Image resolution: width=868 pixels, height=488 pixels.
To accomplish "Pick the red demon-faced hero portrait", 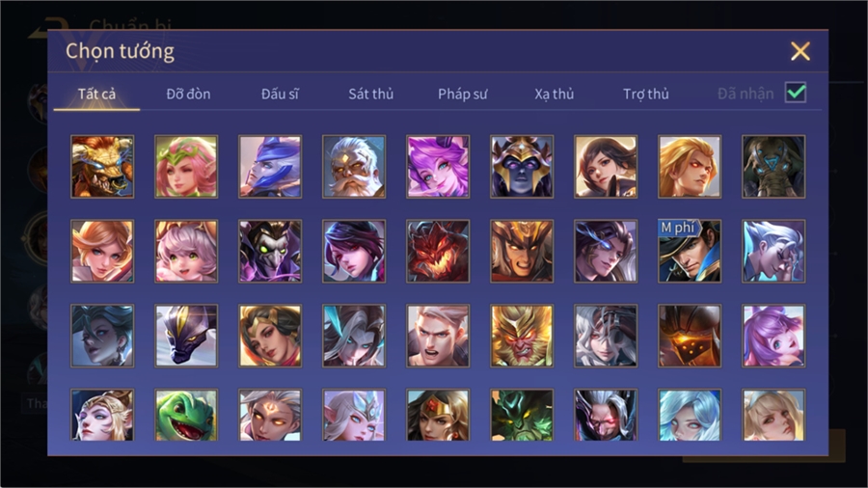I will point(438,251).
